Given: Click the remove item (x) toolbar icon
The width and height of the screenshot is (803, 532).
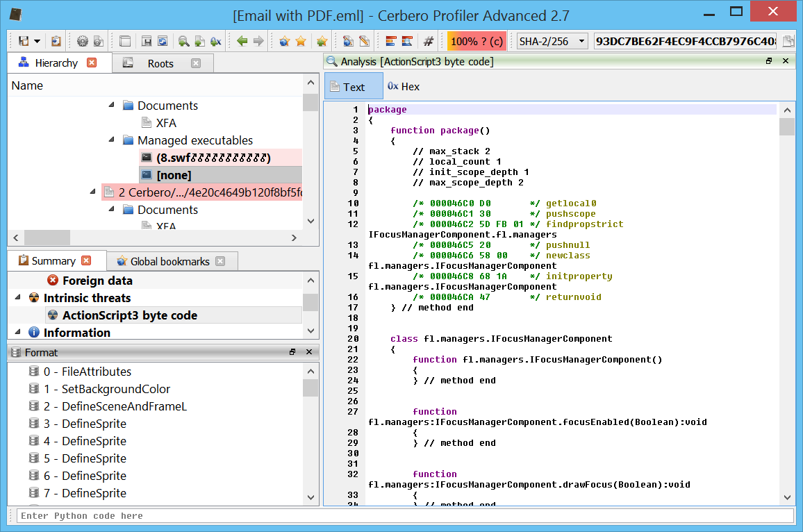Looking at the screenshot, I should (215, 41).
